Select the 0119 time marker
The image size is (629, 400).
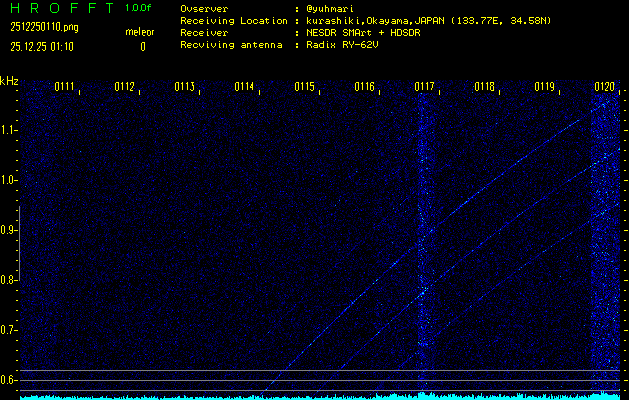point(545,87)
